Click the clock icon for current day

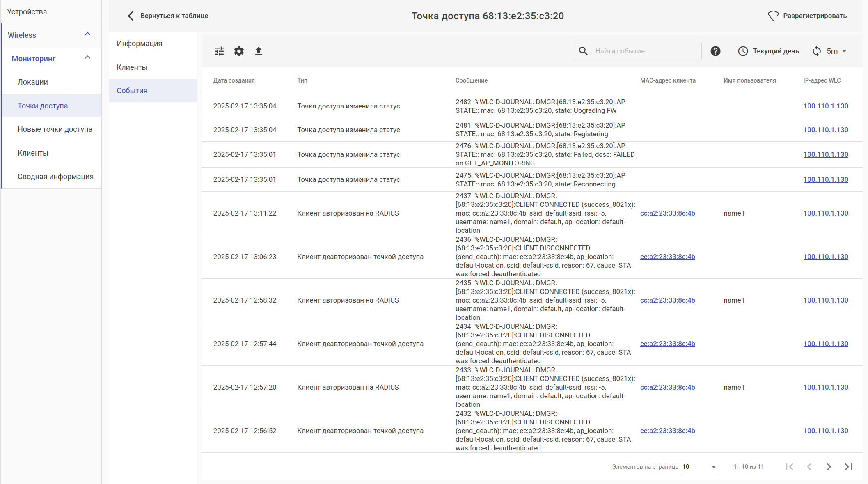[x=743, y=51]
